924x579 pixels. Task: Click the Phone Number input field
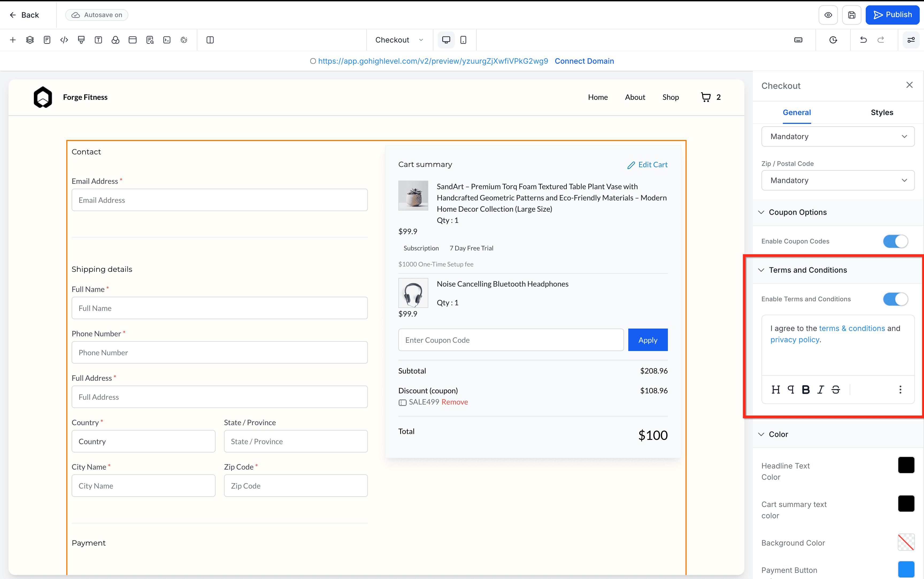(x=220, y=352)
